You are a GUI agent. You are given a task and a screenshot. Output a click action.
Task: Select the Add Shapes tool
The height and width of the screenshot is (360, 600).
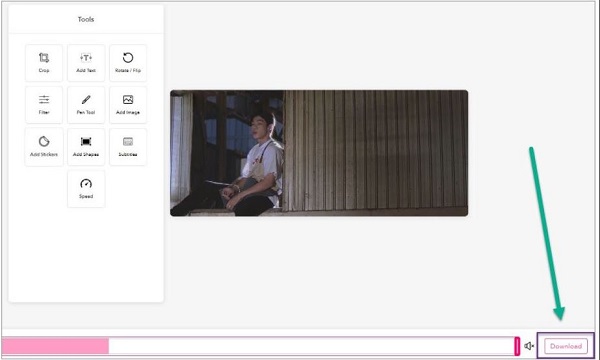click(x=86, y=147)
